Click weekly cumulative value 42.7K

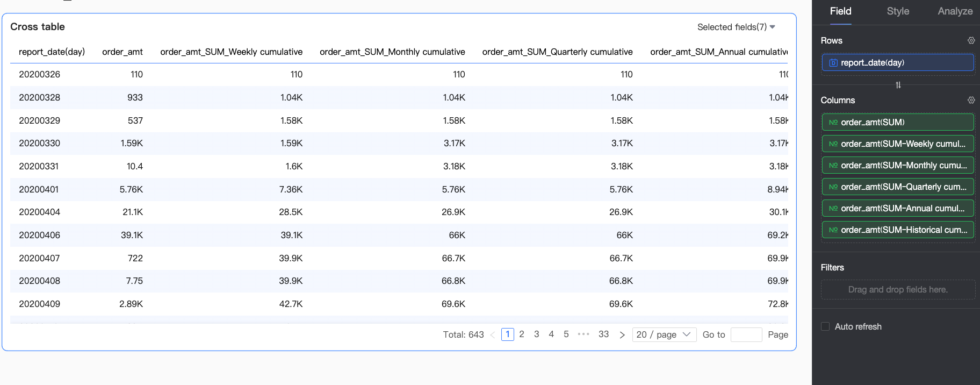291,304
